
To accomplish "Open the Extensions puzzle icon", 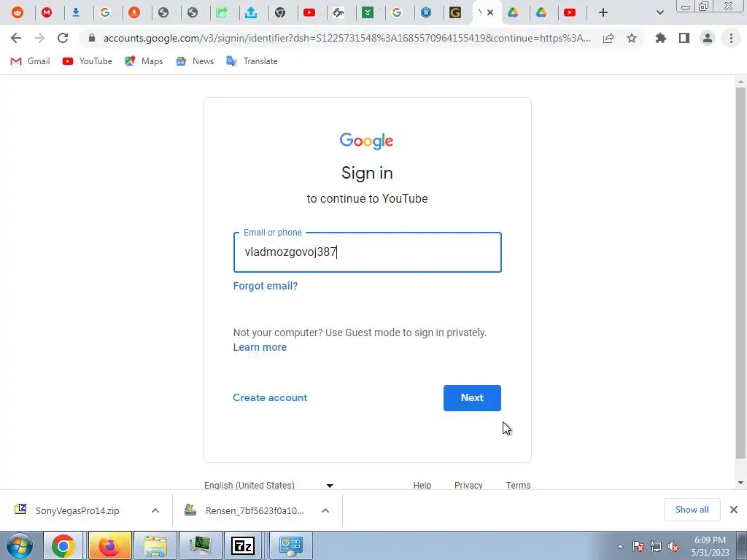I will click(x=661, y=38).
